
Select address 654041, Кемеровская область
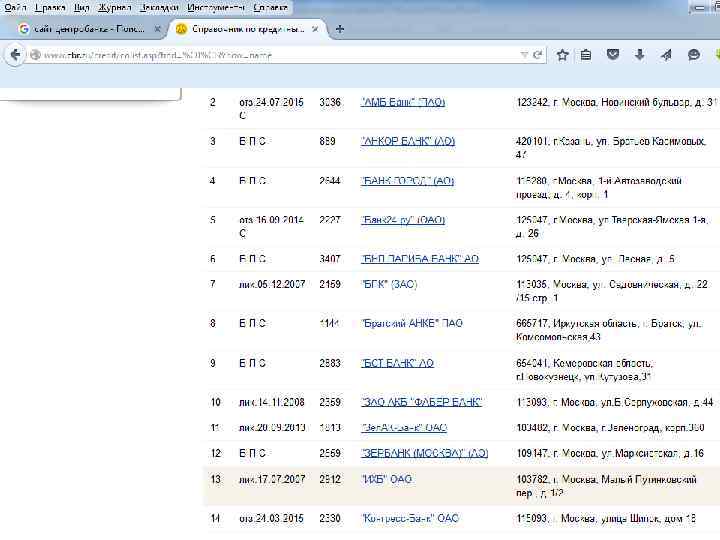click(584, 370)
